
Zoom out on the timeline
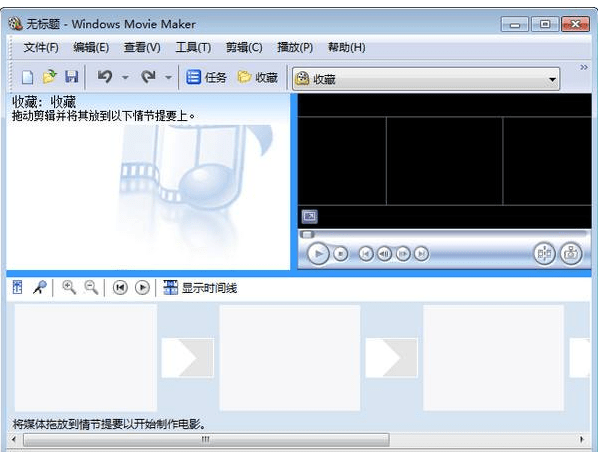coord(91,287)
